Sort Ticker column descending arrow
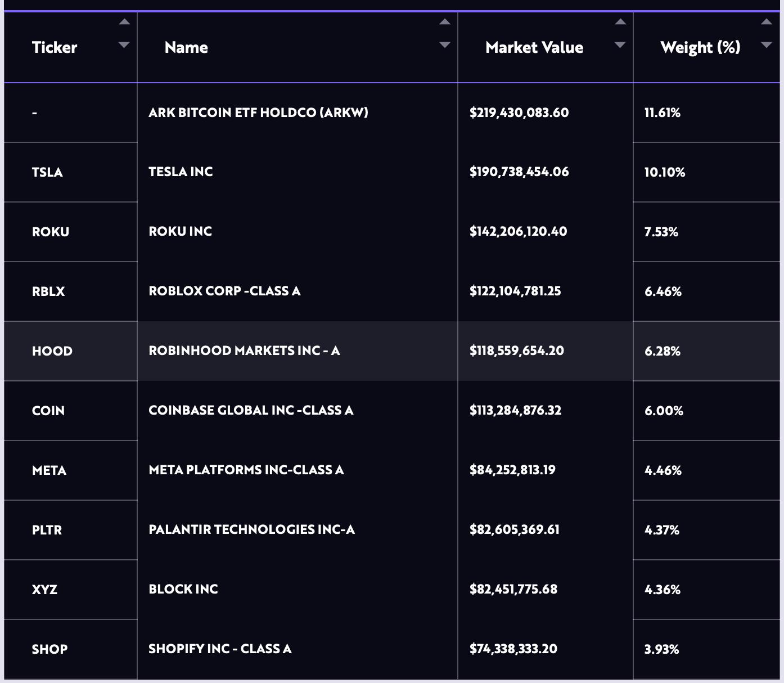The image size is (784, 683). pyautogui.click(x=124, y=45)
